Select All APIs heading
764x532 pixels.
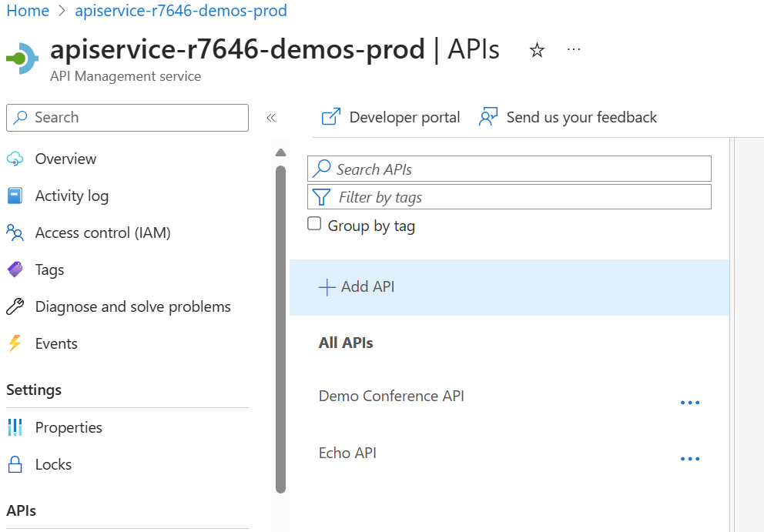(x=346, y=343)
